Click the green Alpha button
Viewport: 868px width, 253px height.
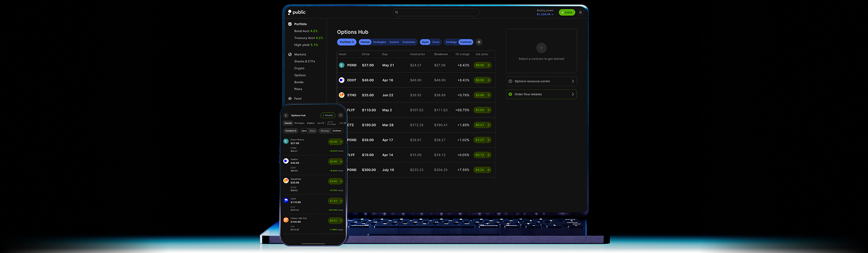[x=567, y=12]
